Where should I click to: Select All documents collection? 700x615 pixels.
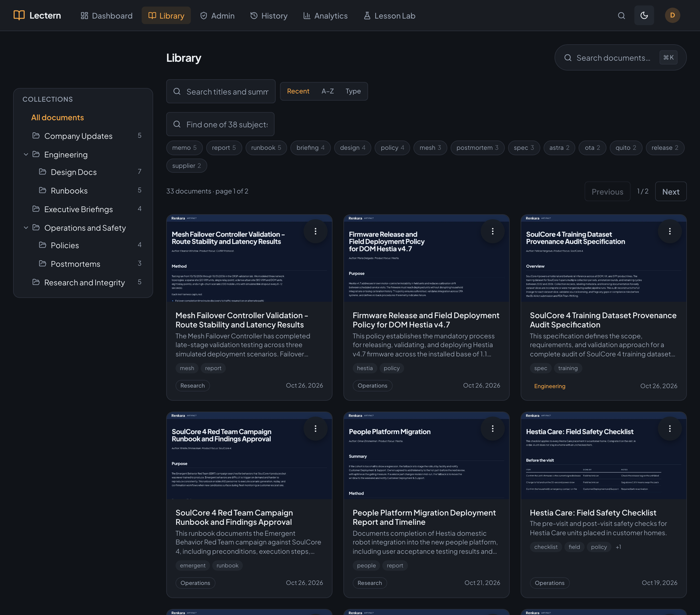[x=57, y=118]
